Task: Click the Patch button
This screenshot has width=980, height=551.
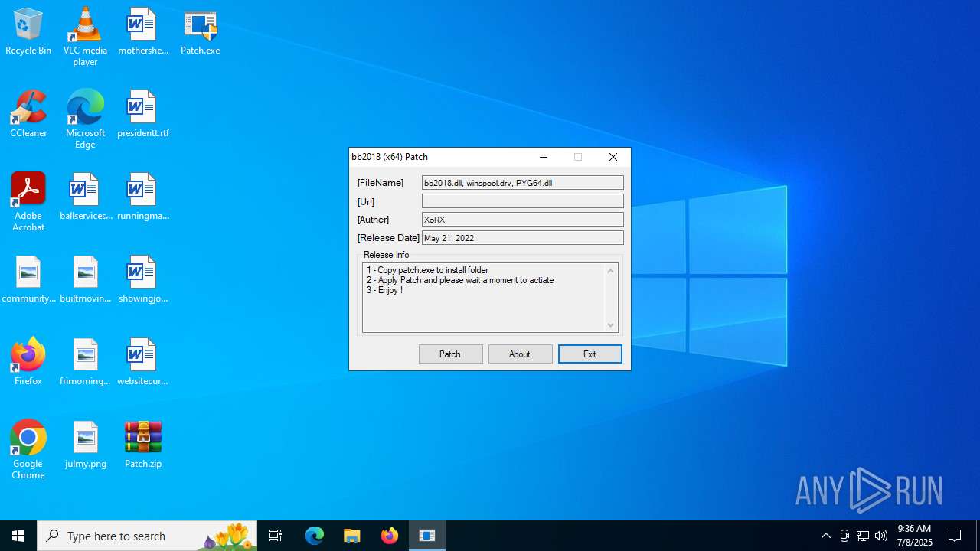Action: [450, 354]
